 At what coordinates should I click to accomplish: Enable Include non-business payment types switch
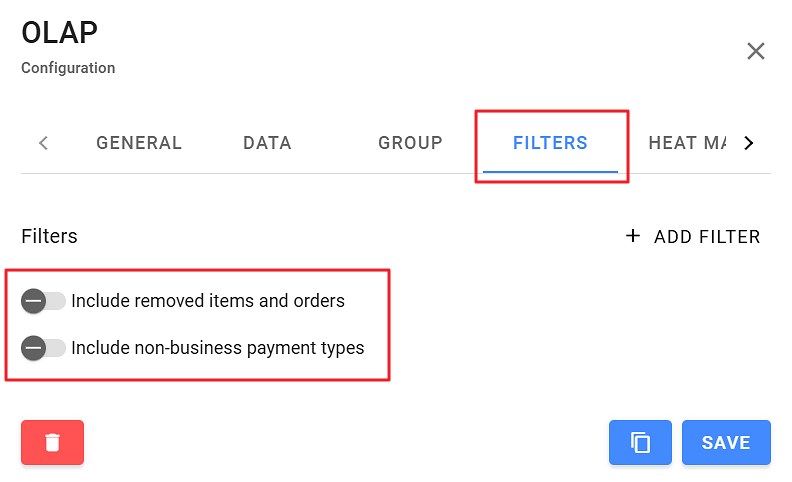tap(43, 348)
